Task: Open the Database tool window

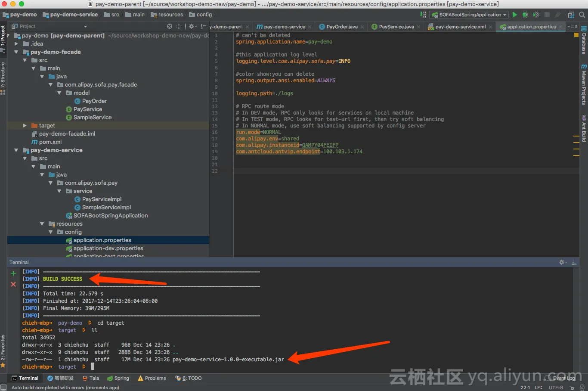Action: coord(584,40)
